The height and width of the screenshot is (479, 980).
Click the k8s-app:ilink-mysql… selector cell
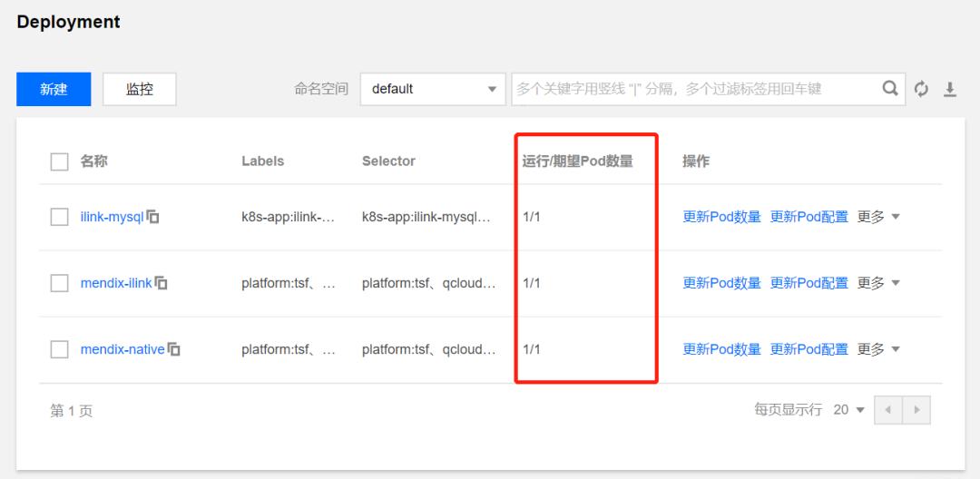(428, 218)
